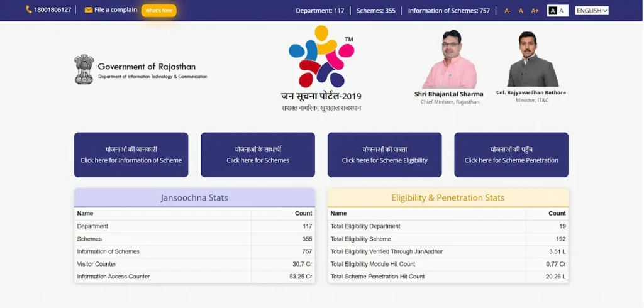Click Name header in Jansoochna Stats table
Viewport: 644px width, 308px height.
85,214
